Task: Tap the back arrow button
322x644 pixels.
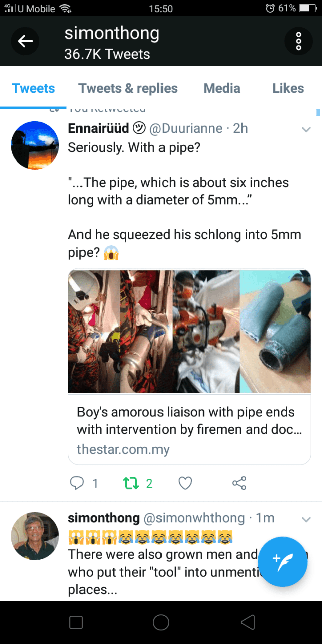Action: 25,42
